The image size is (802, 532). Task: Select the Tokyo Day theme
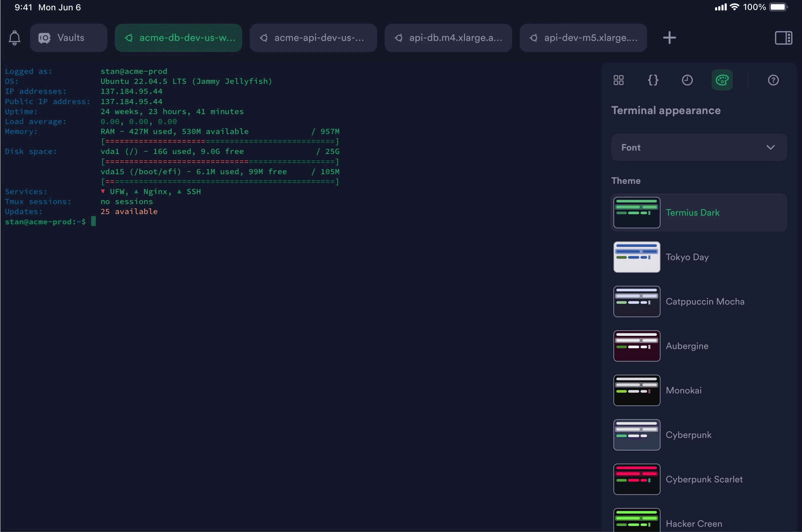click(698, 257)
